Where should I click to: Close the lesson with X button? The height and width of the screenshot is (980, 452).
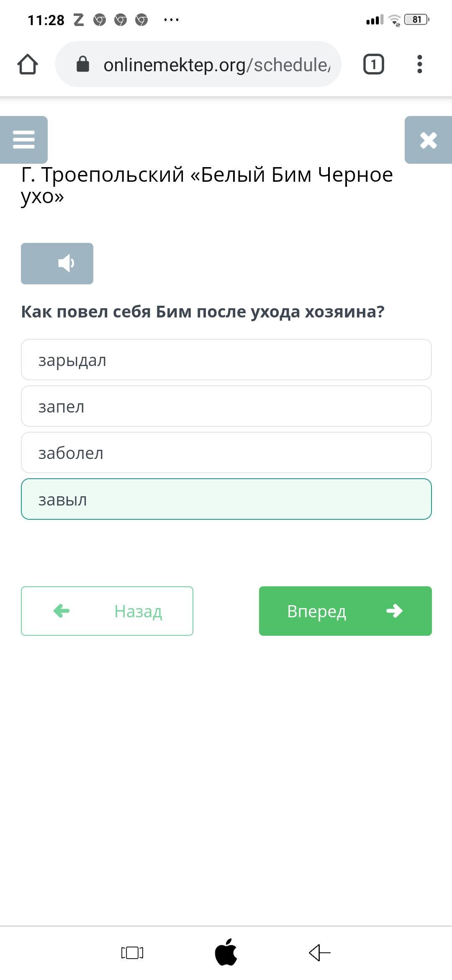[x=428, y=140]
